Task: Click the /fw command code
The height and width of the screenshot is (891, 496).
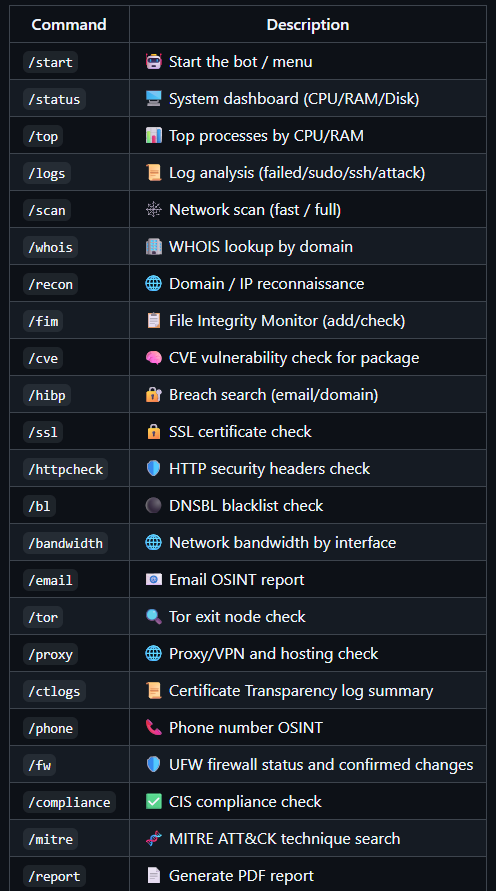Action: pyautogui.click(x=39, y=765)
